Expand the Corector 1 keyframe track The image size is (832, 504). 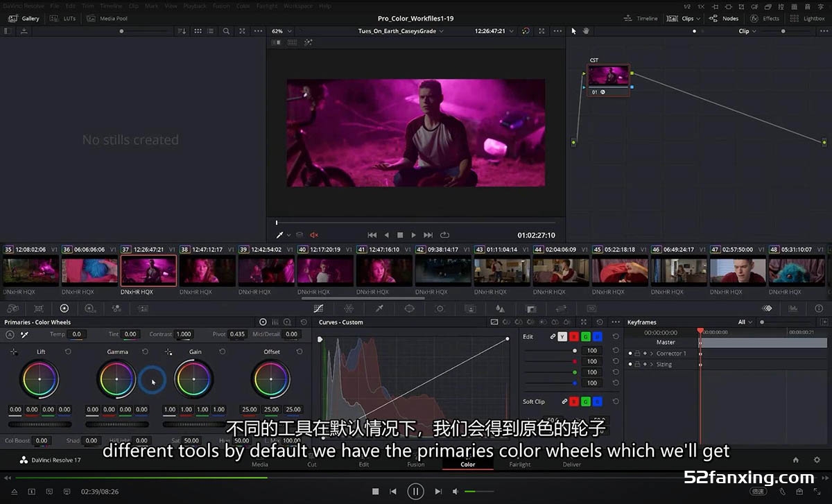coord(652,354)
